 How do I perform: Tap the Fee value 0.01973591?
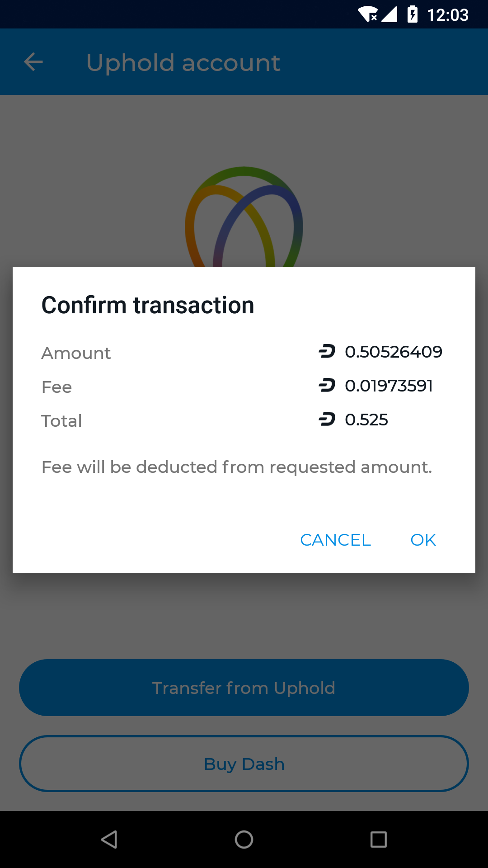click(389, 386)
